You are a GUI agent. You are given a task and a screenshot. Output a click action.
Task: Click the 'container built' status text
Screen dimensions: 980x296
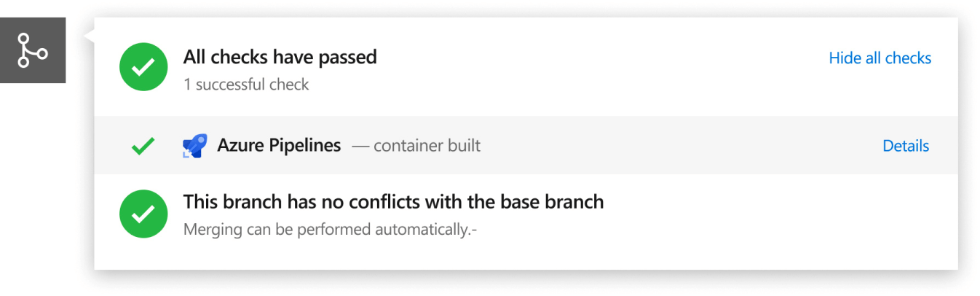click(427, 146)
